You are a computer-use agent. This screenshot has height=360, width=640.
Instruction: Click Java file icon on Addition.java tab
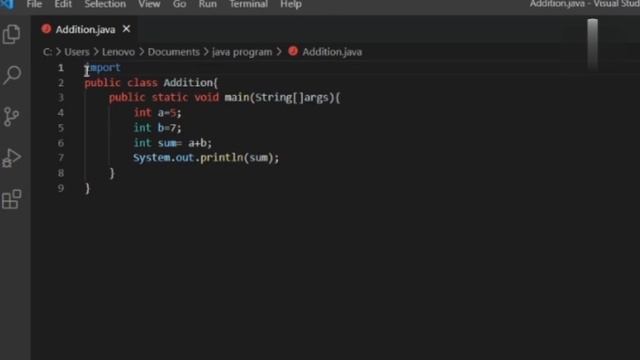pyautogui.click(x=46, y=29)
